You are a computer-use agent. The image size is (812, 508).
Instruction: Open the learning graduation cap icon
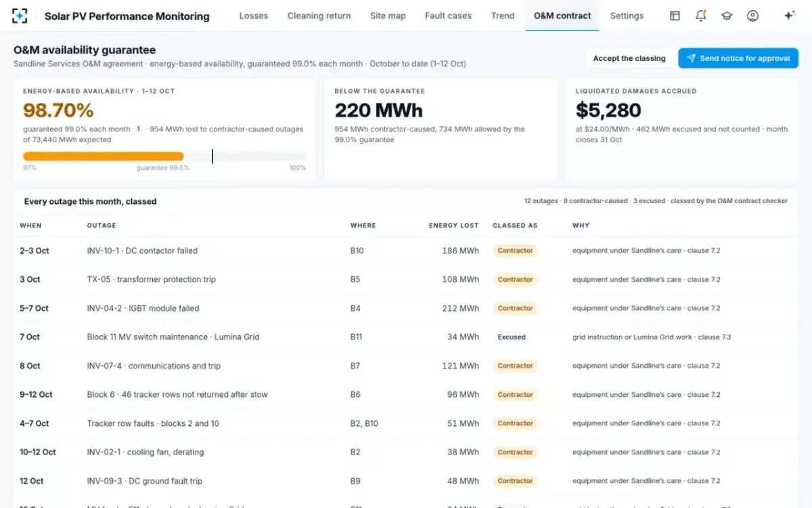tap(727, 16)
